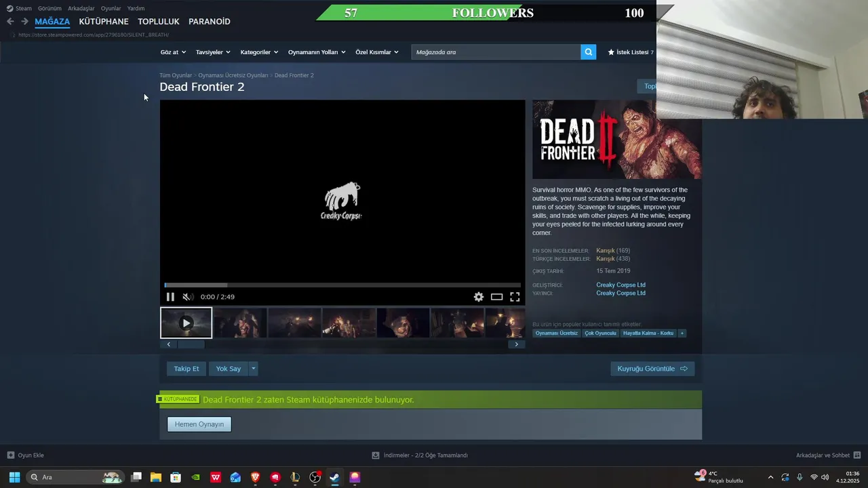
Task: Click the Hayatta Kalma - Korku tag
Action: pyautogui.click(x=648, y=333)
